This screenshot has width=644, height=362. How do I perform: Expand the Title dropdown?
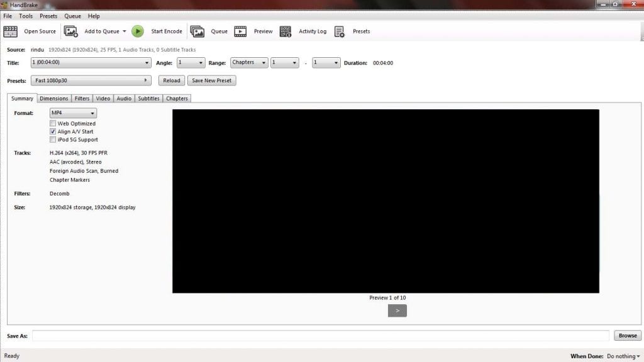146,63
